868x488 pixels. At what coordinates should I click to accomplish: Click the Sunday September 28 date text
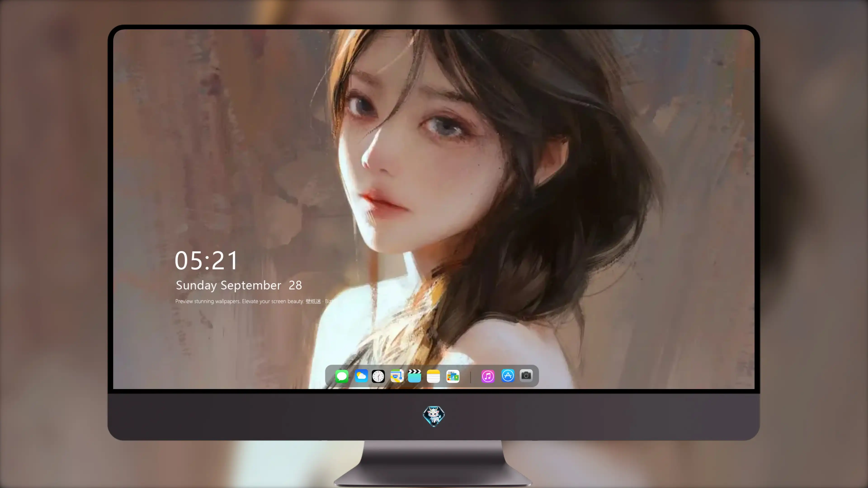coord(239,285)
